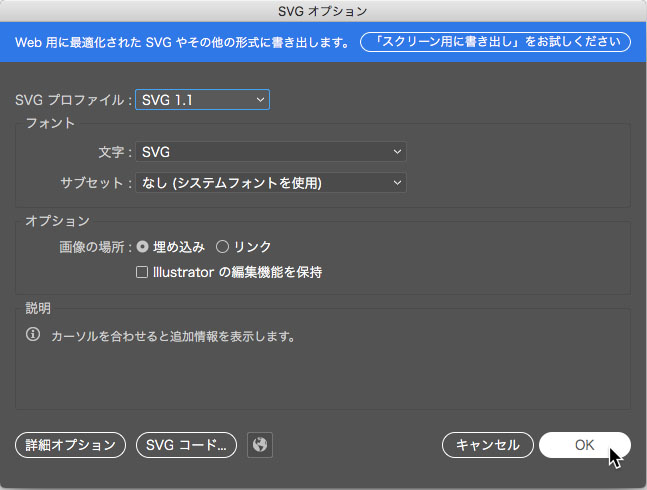Viewport: 647px width, 490px height.
Task: Click the globe browser preview icon
Action: 260,445
